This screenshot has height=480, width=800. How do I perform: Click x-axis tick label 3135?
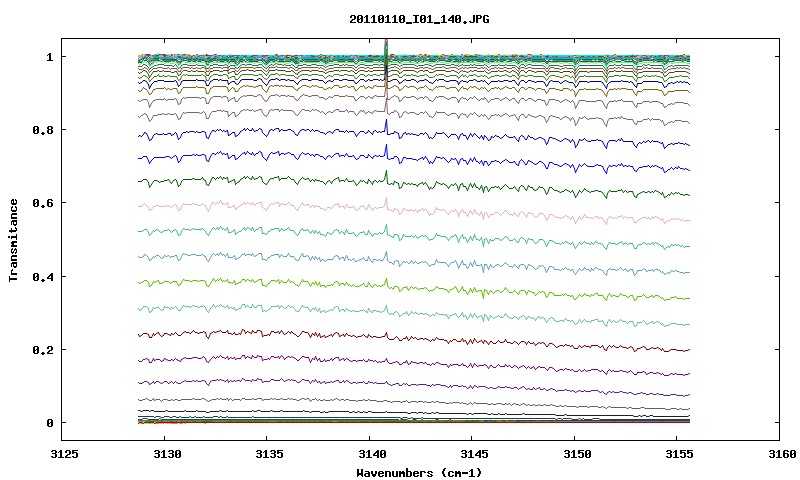tap(269, 454)
